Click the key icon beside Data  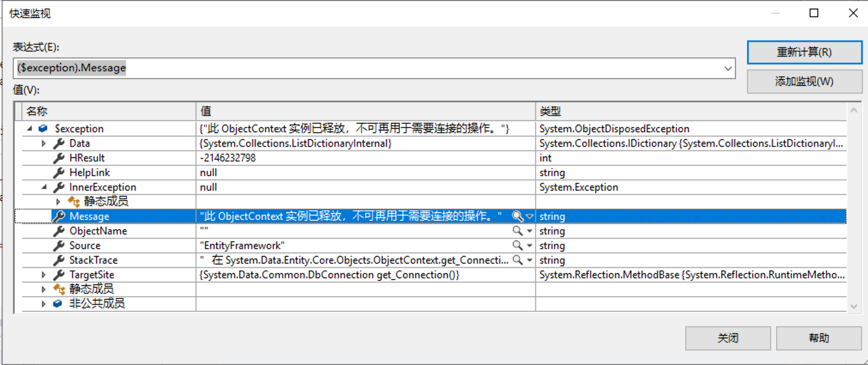click(x=58, y=143)
